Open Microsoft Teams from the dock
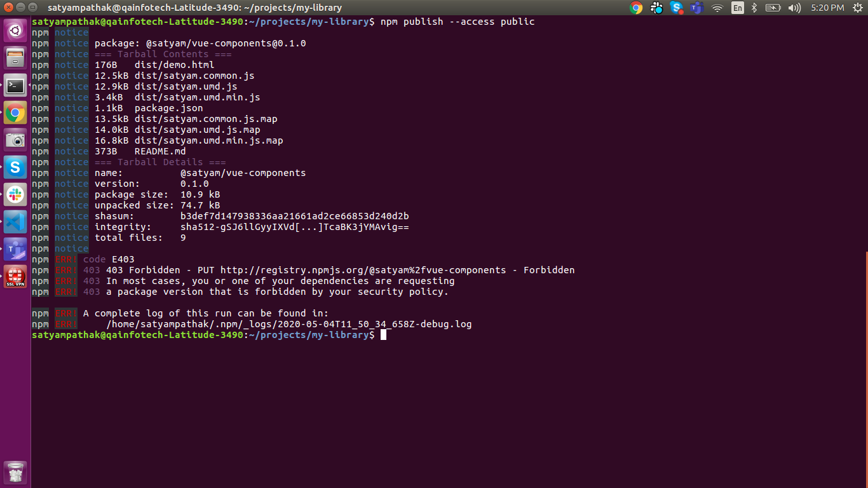This screenshot has height=488, width=868. 15,249
